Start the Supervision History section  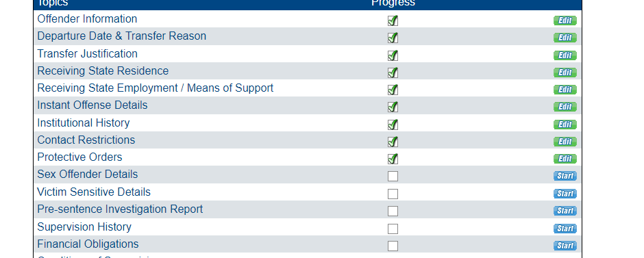(x=565, y=229)
